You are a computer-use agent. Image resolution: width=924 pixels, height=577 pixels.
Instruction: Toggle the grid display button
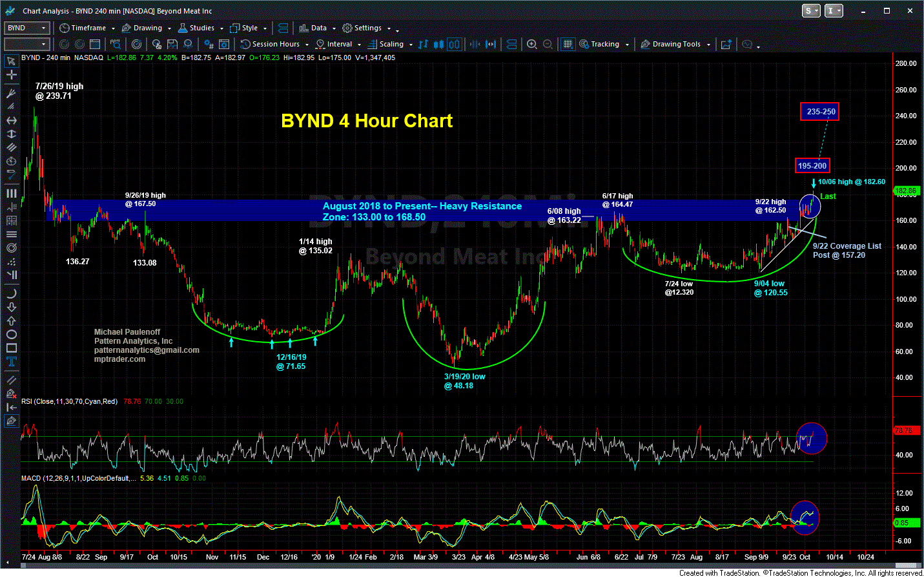[x=568, y=44]
